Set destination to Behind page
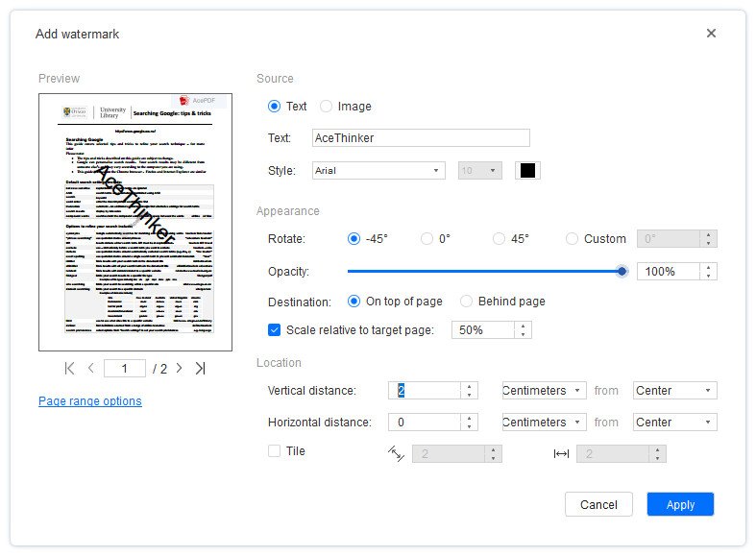 [x=466, y=302]
